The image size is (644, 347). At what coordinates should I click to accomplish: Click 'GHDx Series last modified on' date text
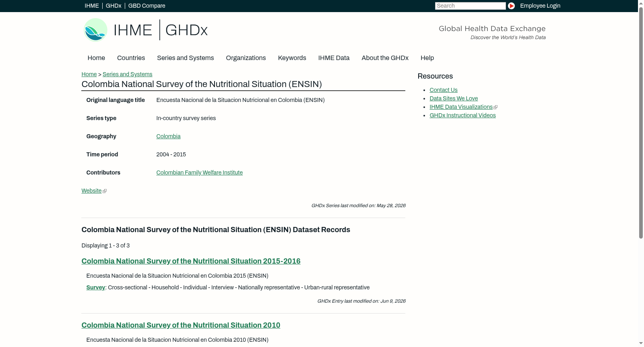click(358, 206)
